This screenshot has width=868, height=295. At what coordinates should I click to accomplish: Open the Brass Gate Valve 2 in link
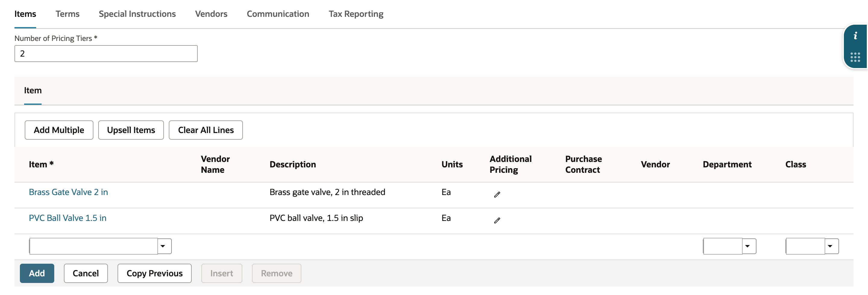(68, 192)
